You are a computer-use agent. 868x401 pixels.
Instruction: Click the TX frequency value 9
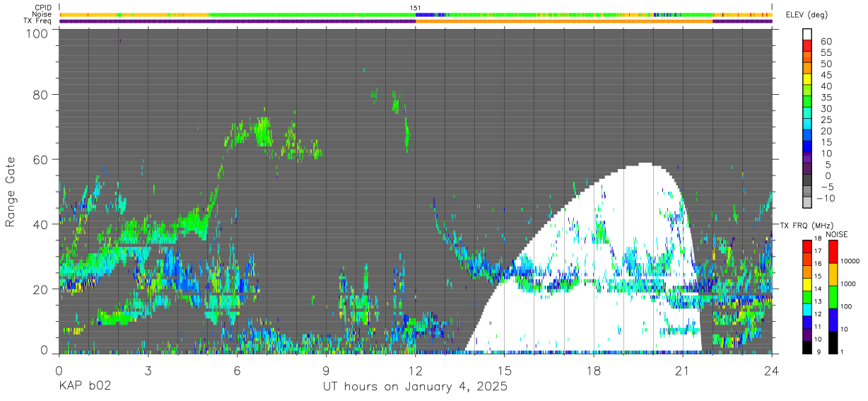click(x=817, y=352)
